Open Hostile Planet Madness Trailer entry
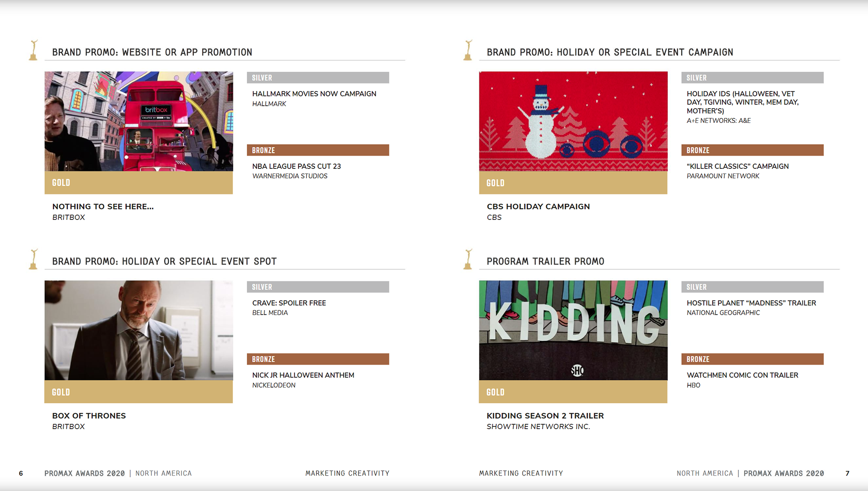 point(751,303)
